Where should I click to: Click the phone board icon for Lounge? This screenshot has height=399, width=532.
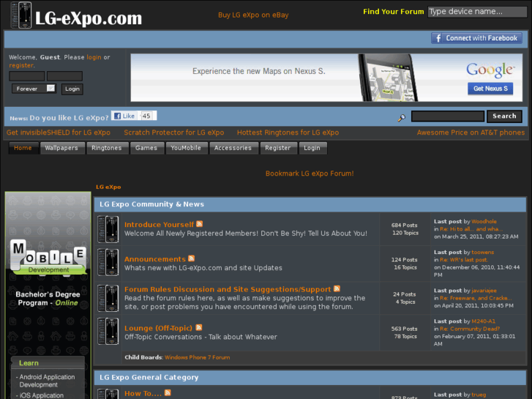point(108,331)
